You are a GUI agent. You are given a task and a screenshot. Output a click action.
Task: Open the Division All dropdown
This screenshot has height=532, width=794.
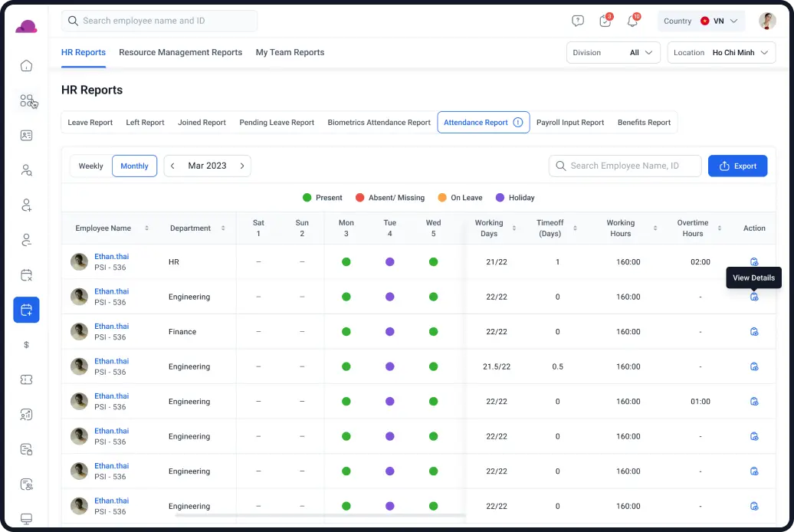point(613,53)
